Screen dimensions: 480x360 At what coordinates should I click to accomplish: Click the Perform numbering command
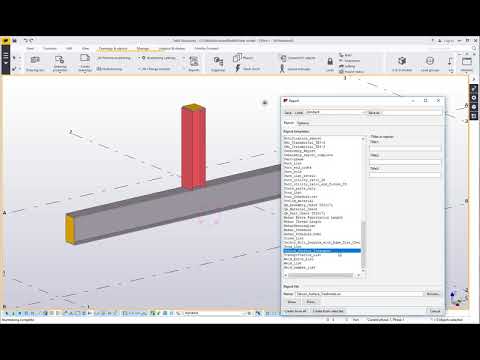[114, 58]
